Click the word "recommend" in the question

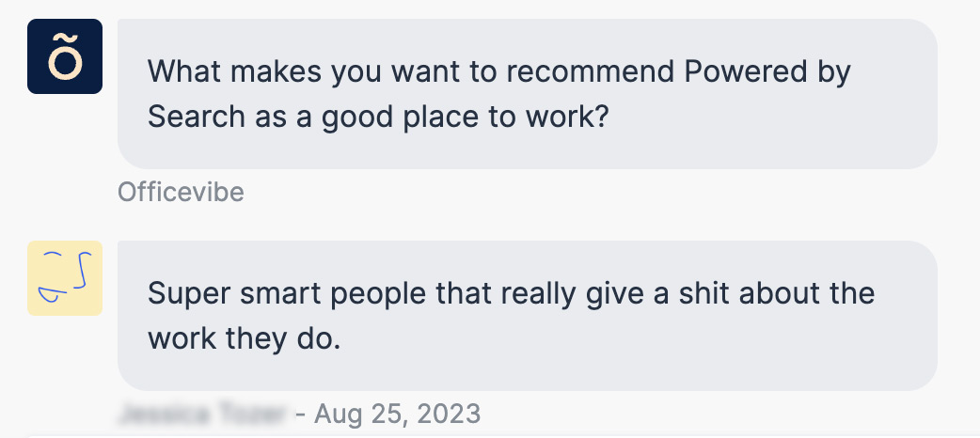click(x=590, y=71)
